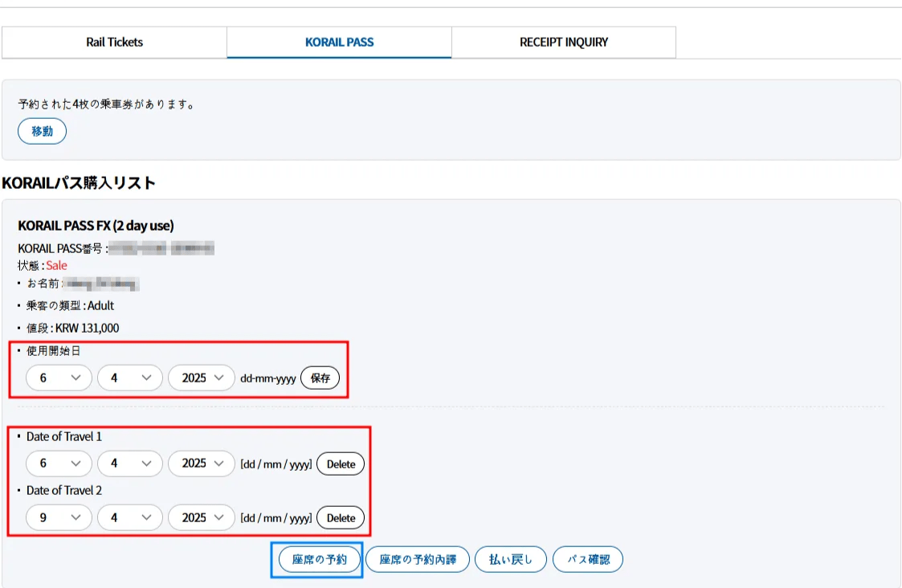
Task: Open the day dropdown for 使用開始日
Action: pyautogui.click(x=59, y=378)
